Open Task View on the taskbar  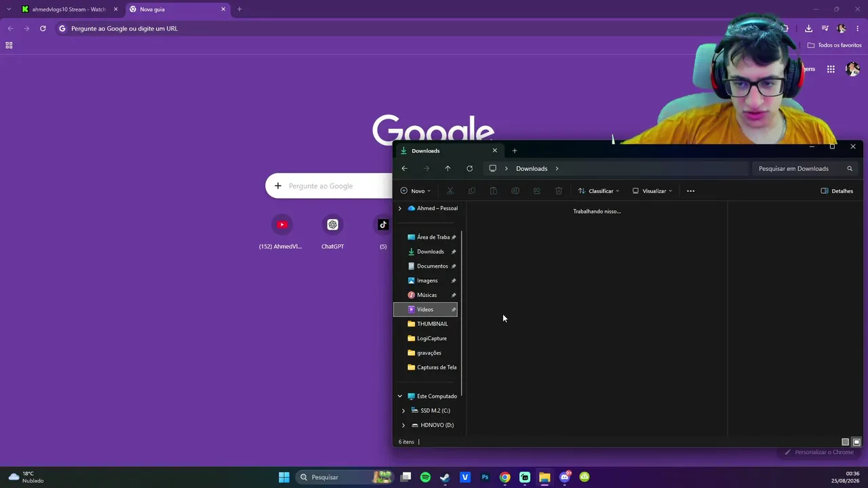click(x=406, y=477)
